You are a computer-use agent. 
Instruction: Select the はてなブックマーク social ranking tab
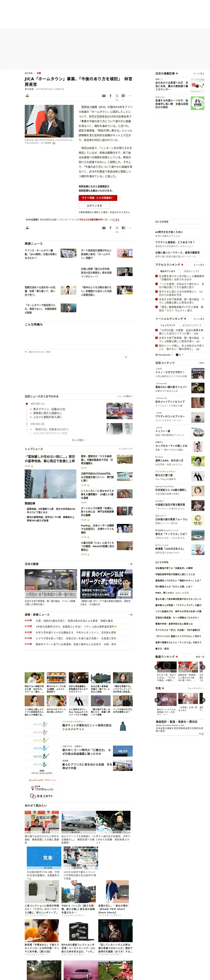[x=192, y=325]
